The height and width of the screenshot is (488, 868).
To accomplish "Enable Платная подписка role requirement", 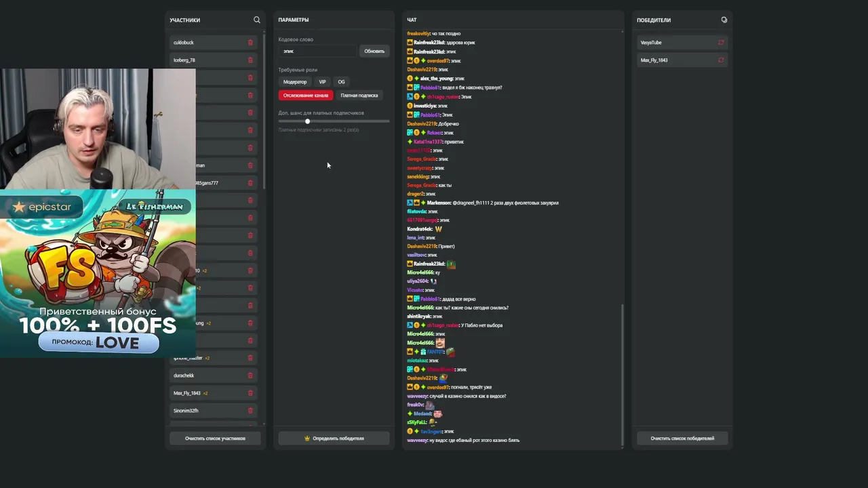I will pos(359,95).
